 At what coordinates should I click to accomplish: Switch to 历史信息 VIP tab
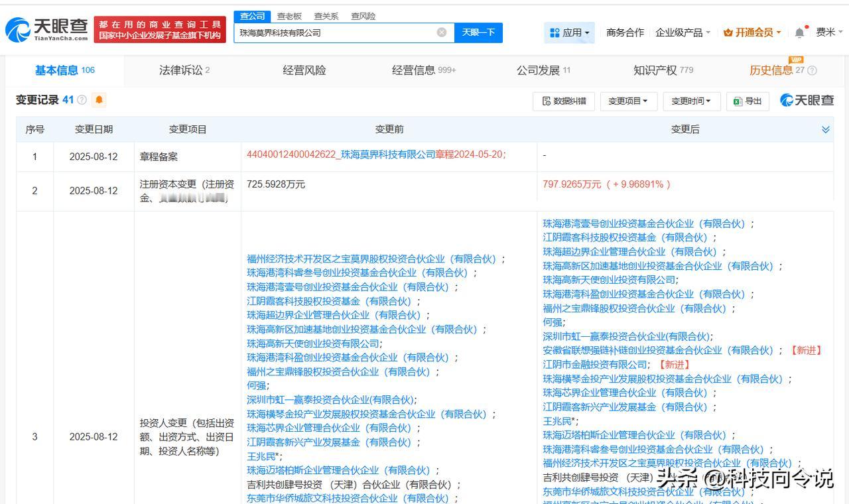tap(777, 70)
